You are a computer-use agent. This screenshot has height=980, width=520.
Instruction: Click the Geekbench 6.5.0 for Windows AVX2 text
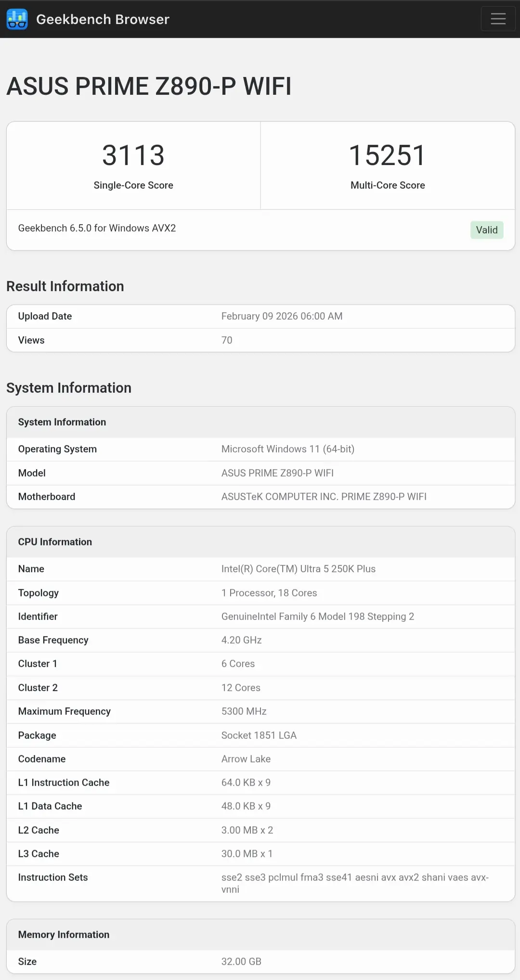click(97, 228)
